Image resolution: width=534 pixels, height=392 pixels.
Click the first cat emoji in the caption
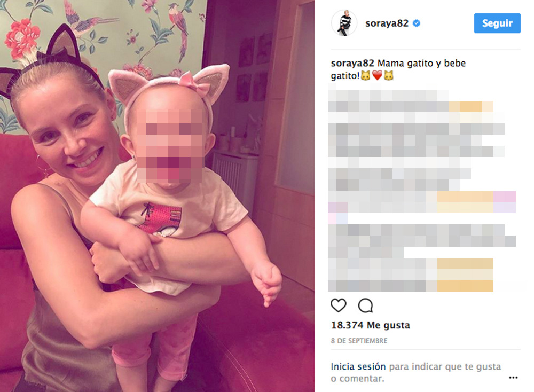(365, 75)
